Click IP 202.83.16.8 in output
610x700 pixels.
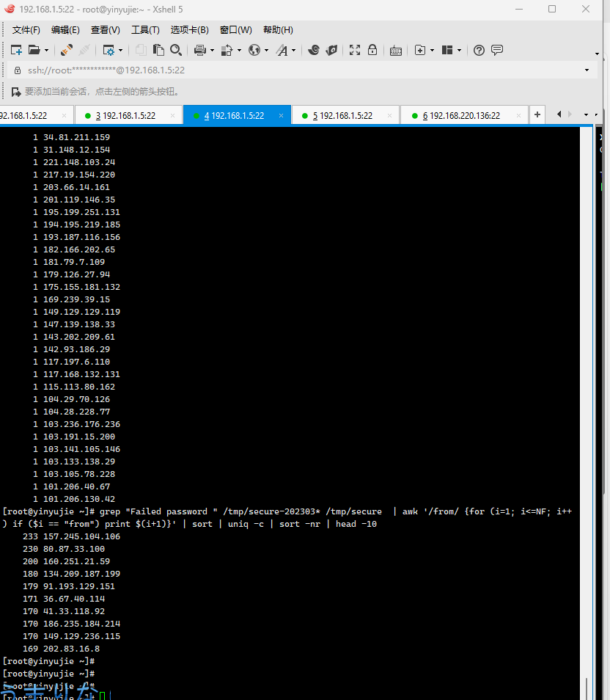pos(71,649)
